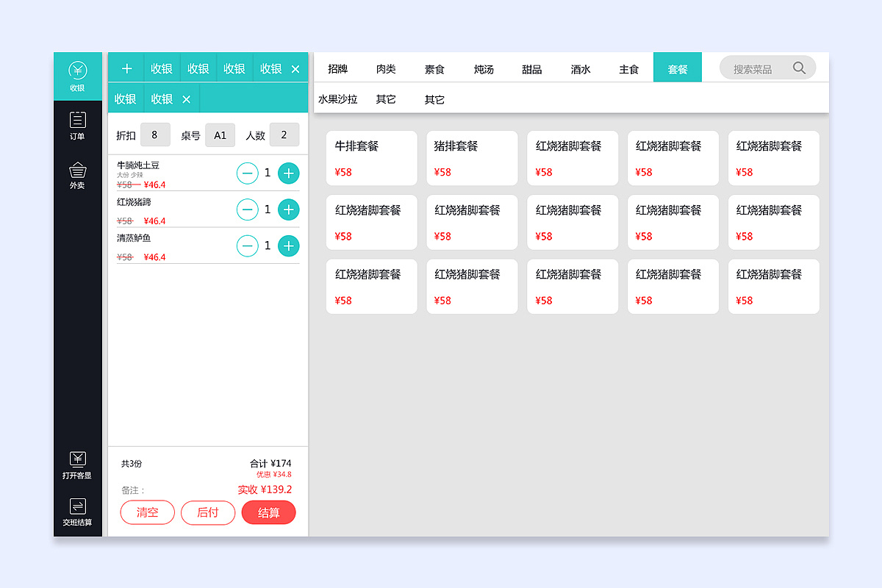Click 清空 to clear the order

[147, 512]
